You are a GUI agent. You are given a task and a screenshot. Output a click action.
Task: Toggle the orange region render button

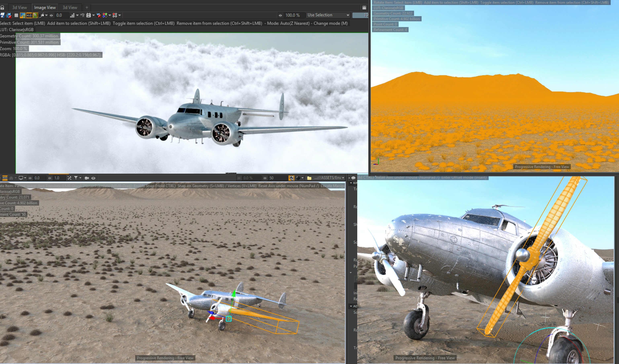23,15
